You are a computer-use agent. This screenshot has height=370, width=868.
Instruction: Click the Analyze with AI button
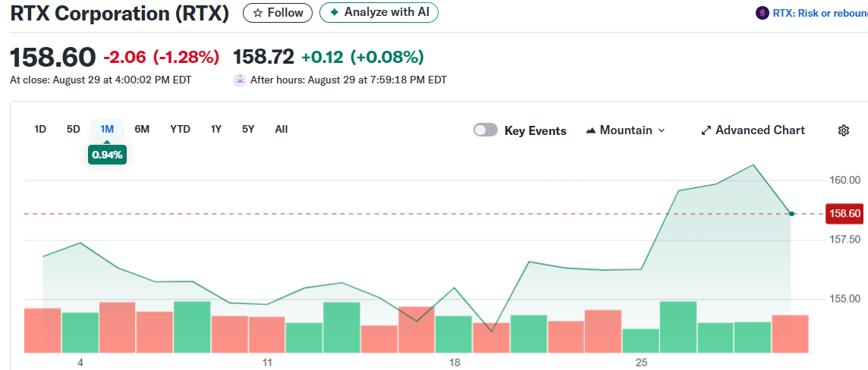[379, 12]
